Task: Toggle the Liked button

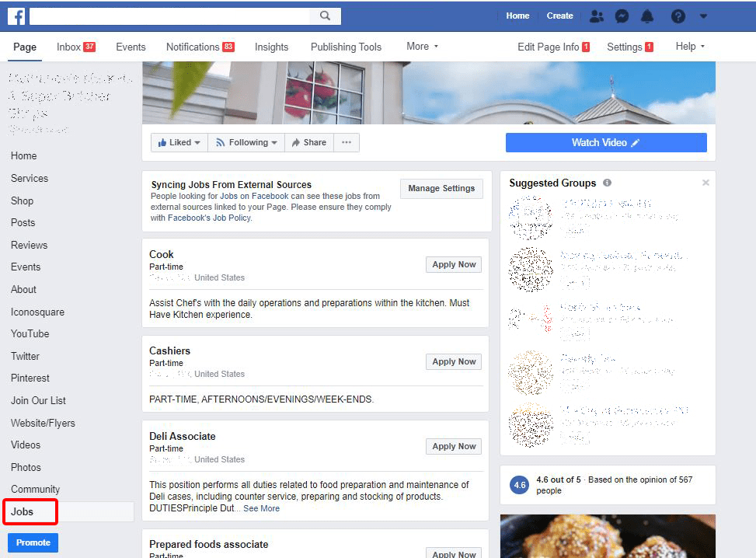Action: (179, 142)
